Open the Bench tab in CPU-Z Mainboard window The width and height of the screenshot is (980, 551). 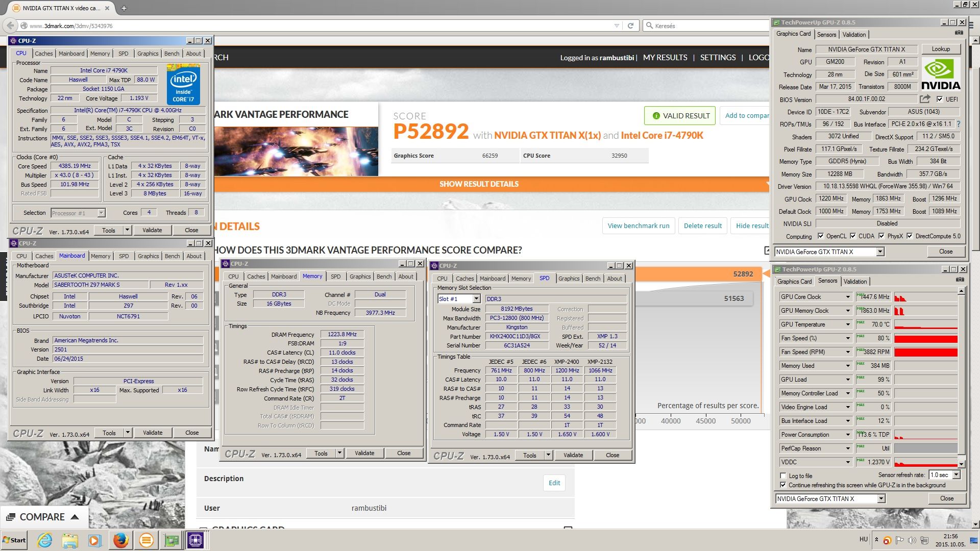tap(172, 256)
